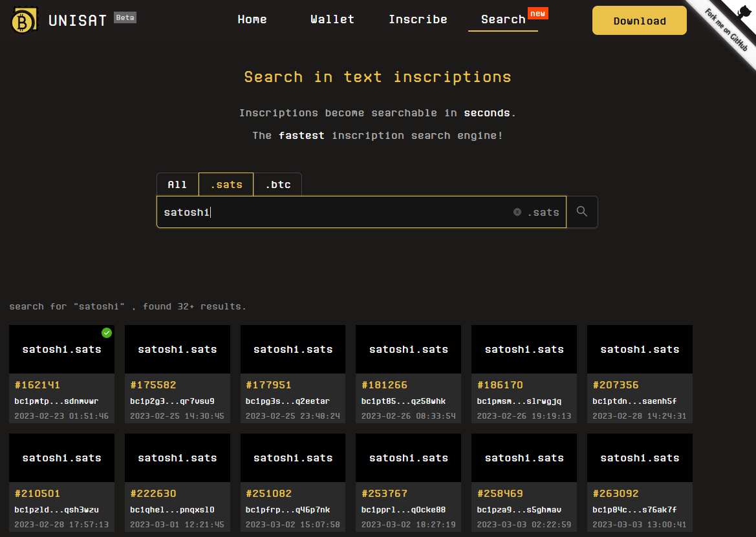
Task: Click address bc1pmsm...slrwgjq
Action: tap(519, 401)
